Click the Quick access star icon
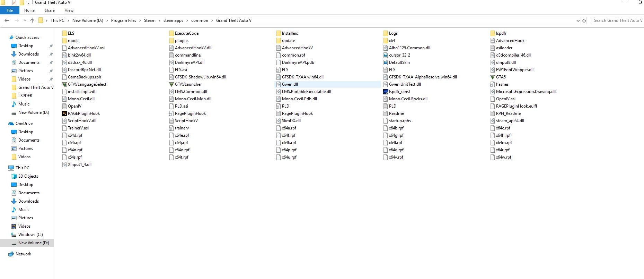 (x=11, y=37)
